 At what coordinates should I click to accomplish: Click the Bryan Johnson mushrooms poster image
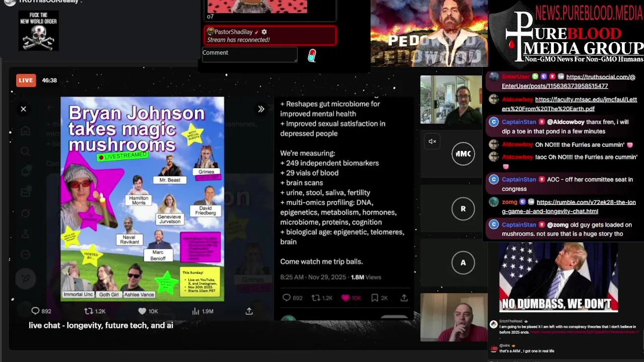[142, 199]
